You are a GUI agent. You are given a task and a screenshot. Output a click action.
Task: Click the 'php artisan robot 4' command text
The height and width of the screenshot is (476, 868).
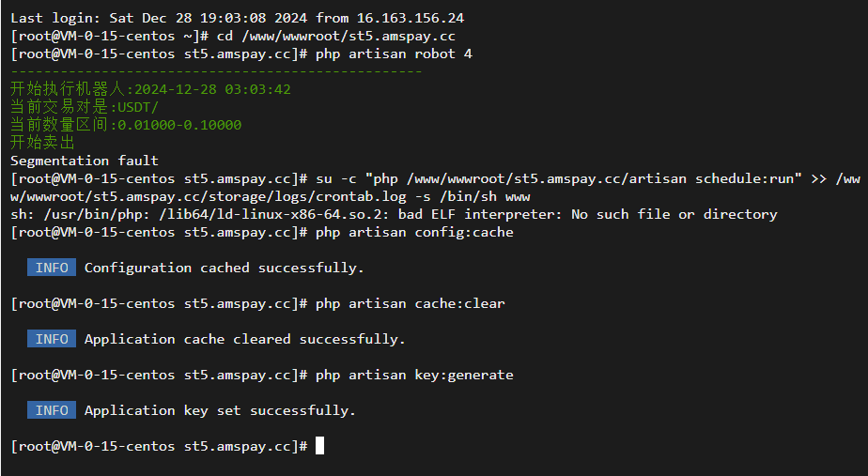click(394, 54)
